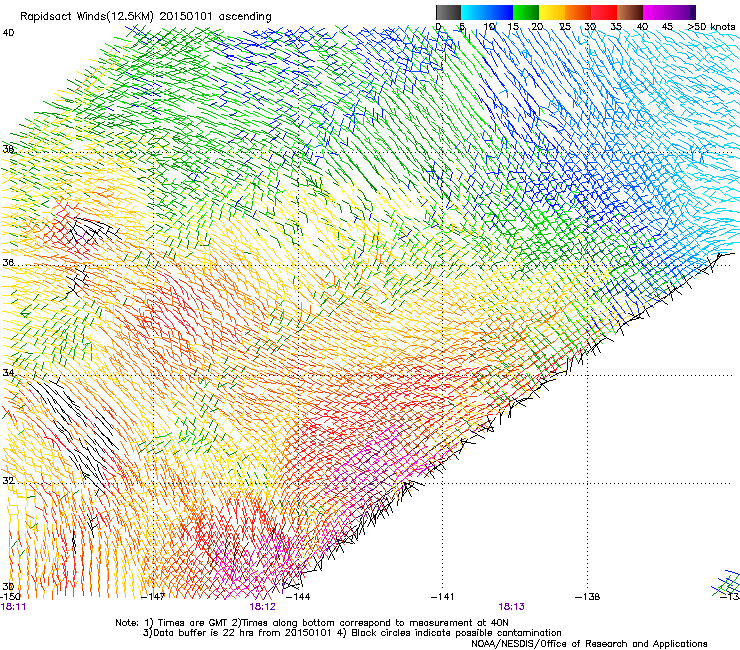Pick the magenta-purple 40-50 knots legend segment
The height and width of the screenshot is (650, 740).
[669, 12]
